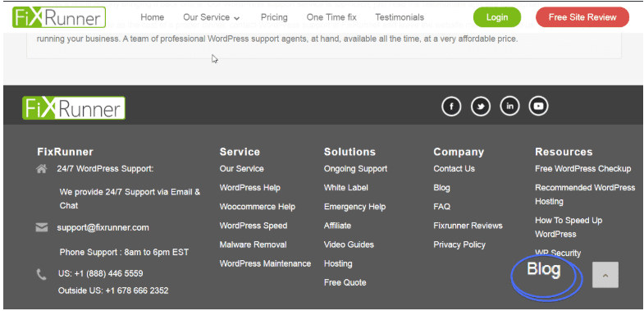Open the Video Guides link
The image size is (644, 311).
pos(349,245)
